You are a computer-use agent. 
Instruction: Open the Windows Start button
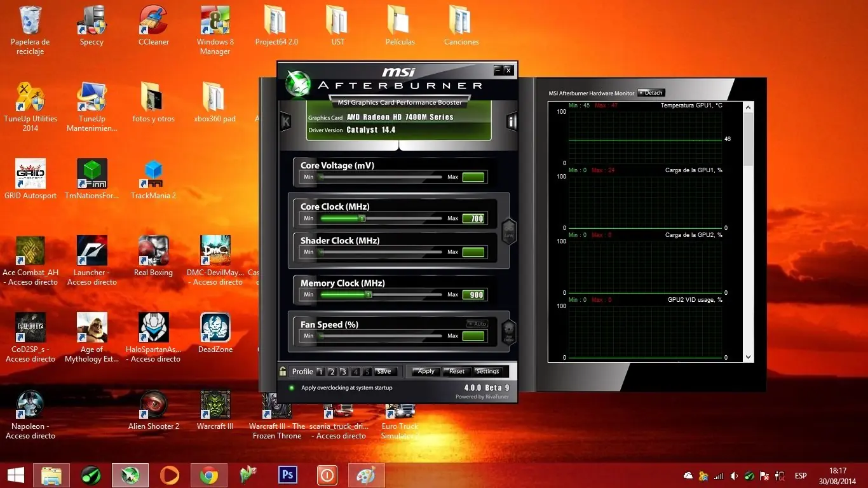16,475
